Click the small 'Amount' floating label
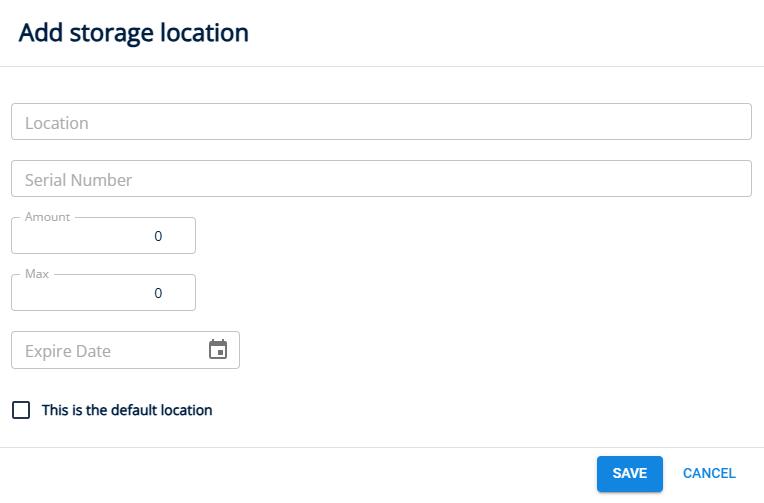764x503 pixels. pyautogui.click(x=47, y=216)
